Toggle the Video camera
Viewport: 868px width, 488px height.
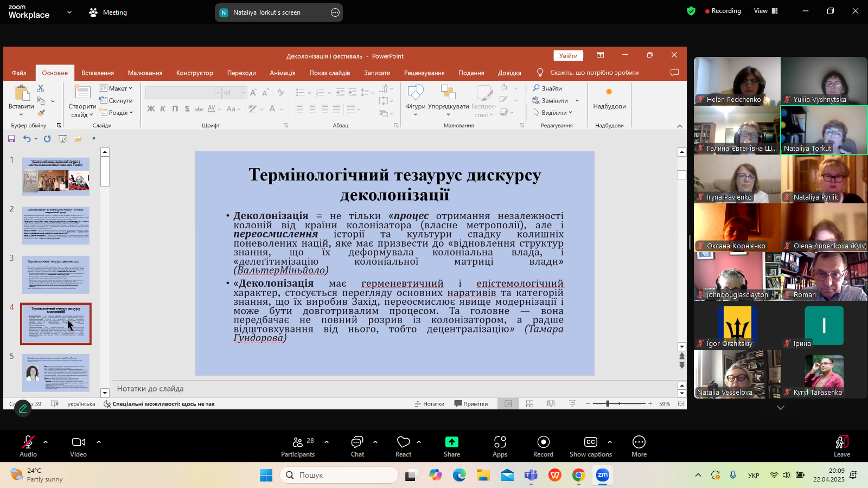click(x=78, y=442)
